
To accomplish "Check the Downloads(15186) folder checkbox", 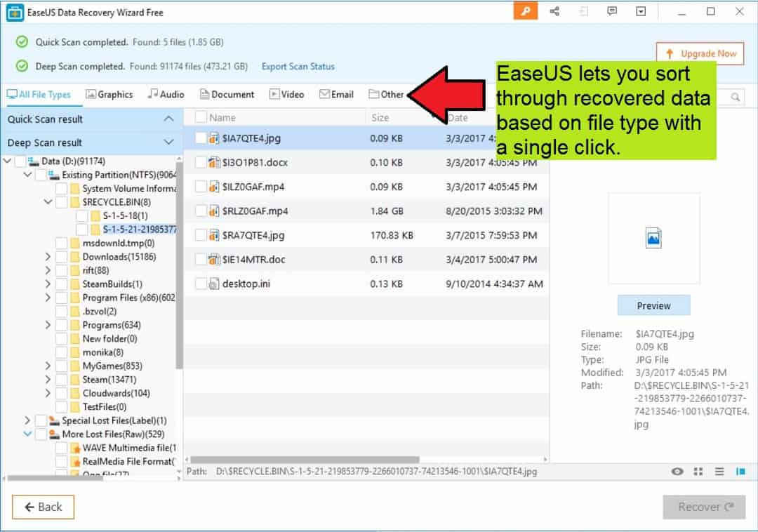I will pos(61,257).
